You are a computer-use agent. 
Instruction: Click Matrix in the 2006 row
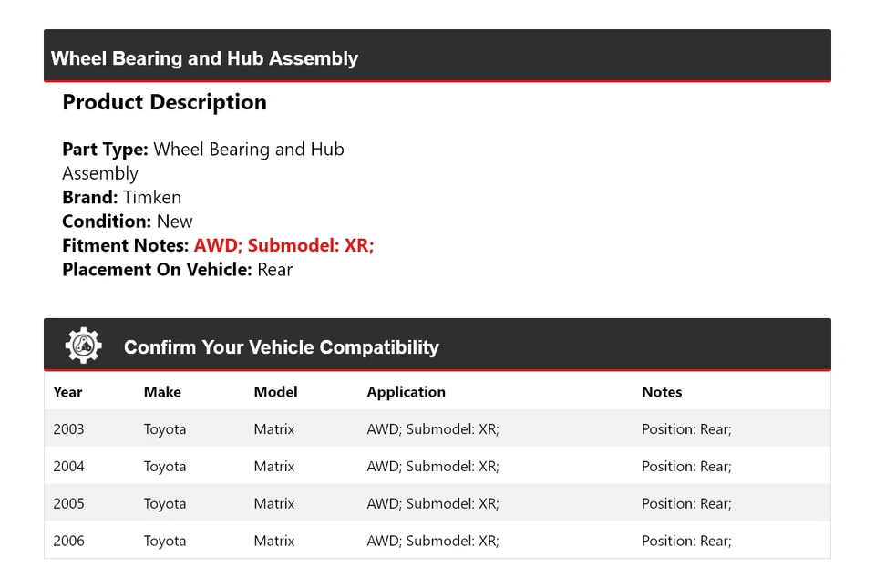274,541
